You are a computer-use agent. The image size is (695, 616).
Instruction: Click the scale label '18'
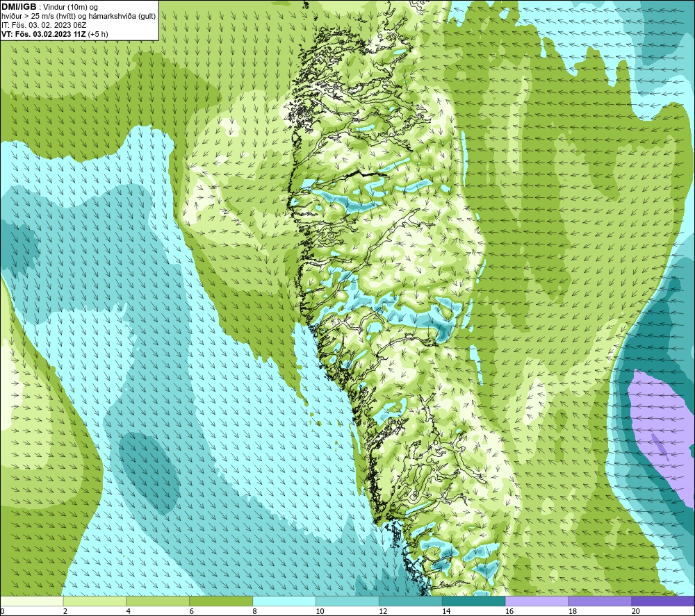[573, 611]
